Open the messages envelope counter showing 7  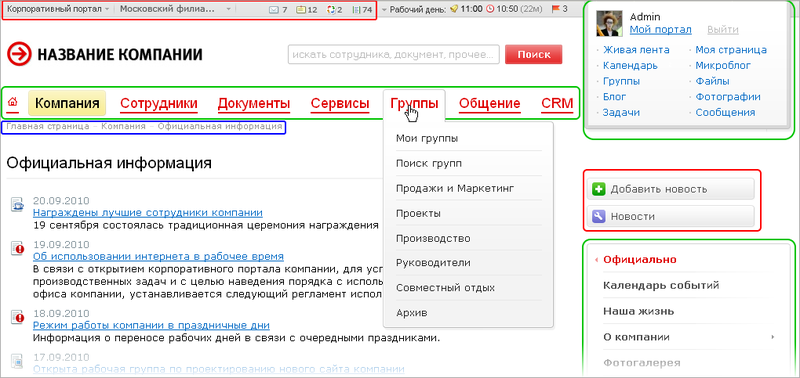pyautogui.click(x=278, y=9)
